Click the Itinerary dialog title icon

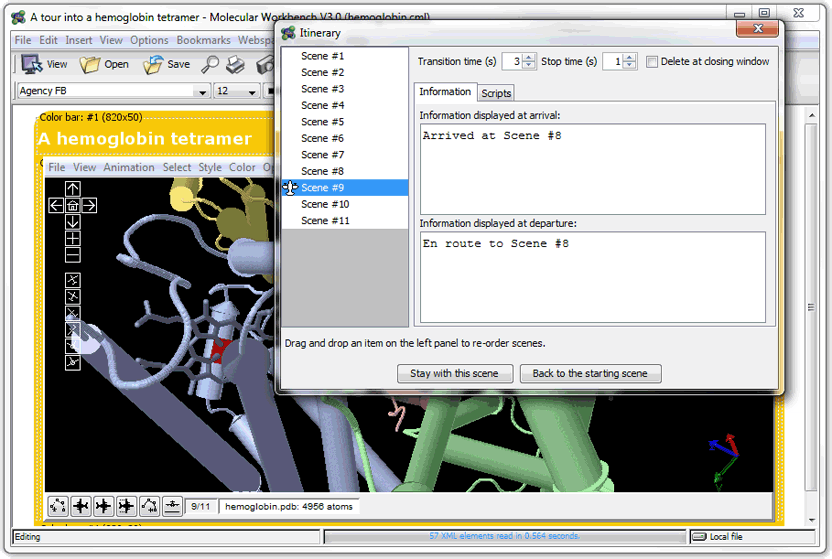[289, 33]
